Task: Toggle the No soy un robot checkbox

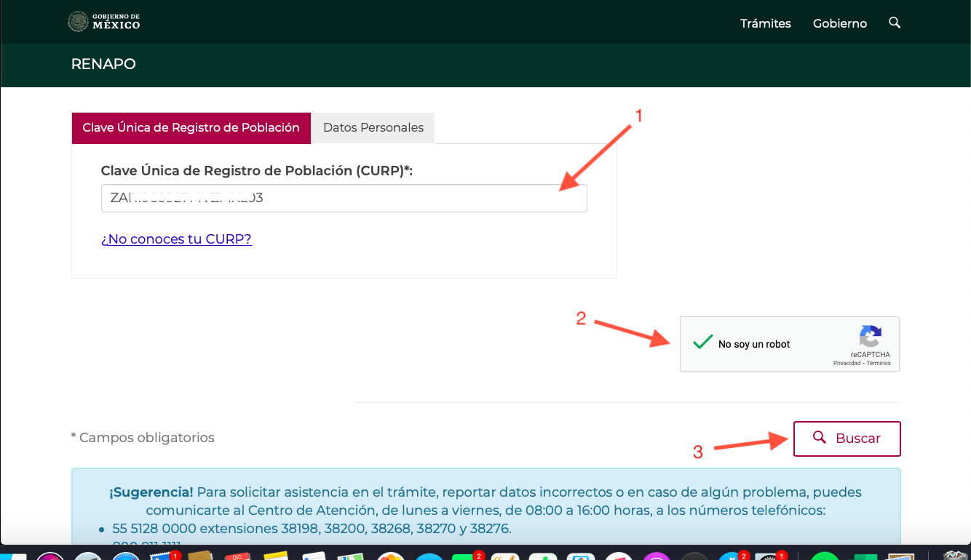Action: pos(702,343)
